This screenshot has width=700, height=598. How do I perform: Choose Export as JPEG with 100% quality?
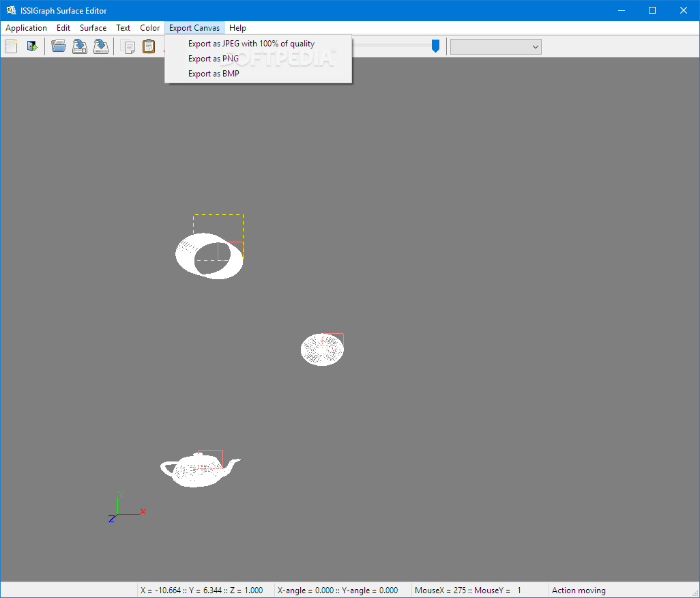[x=258, y=44]
